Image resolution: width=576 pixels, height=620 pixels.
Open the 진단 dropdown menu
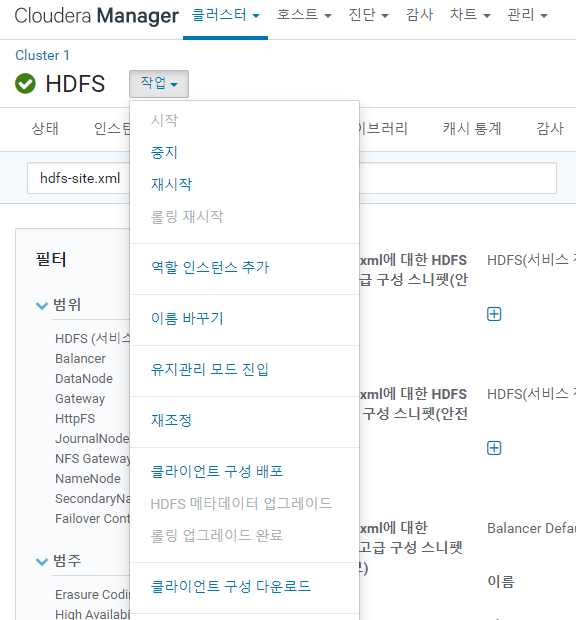[368, 16]
